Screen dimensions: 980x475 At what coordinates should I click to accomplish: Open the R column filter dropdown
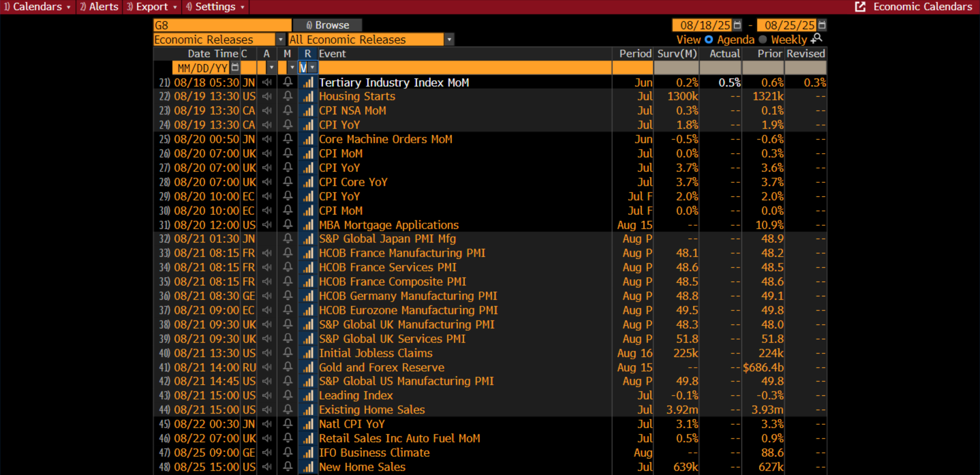point(312,67)
